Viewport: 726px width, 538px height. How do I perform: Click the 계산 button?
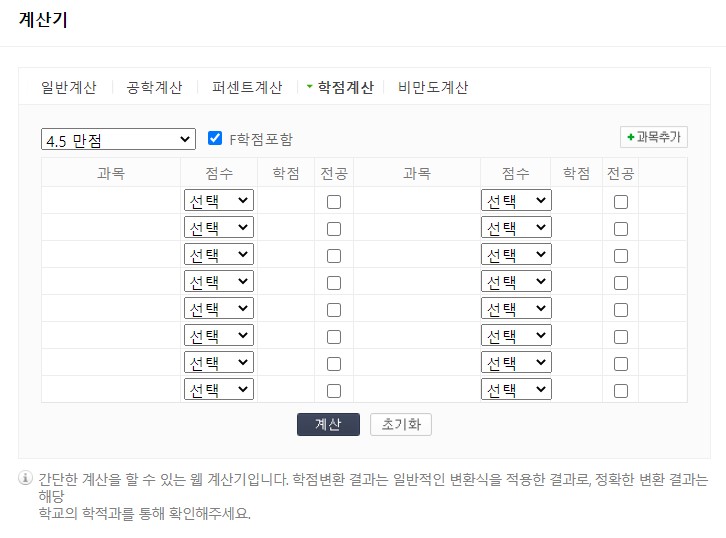328,424
